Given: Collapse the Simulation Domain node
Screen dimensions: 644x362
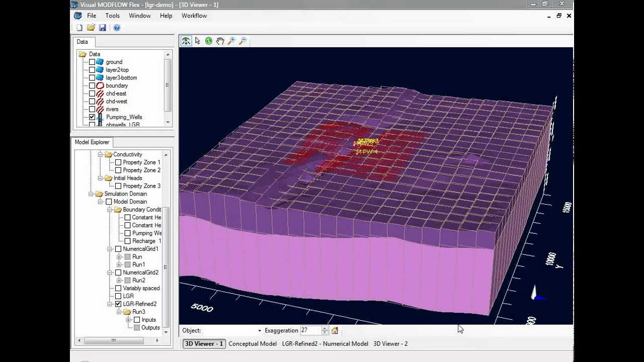Looking at the screenshot, I should point(91,194).
